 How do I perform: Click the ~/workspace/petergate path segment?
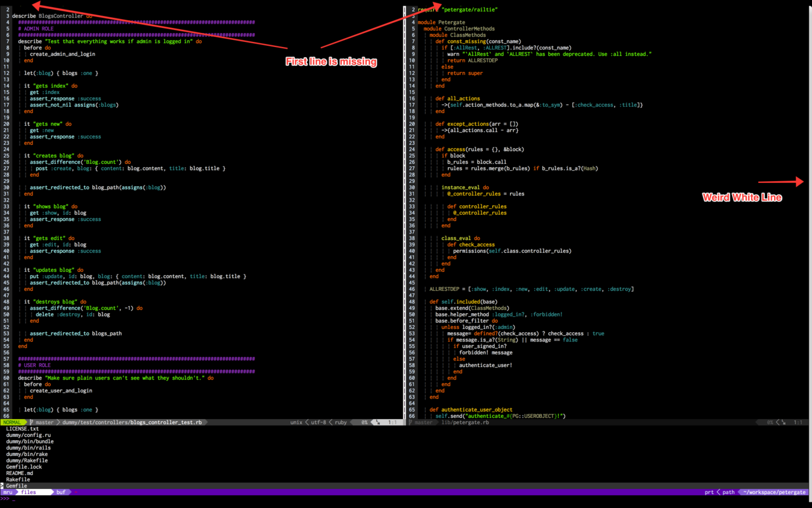pyautogui.click(x=775, y=492)
